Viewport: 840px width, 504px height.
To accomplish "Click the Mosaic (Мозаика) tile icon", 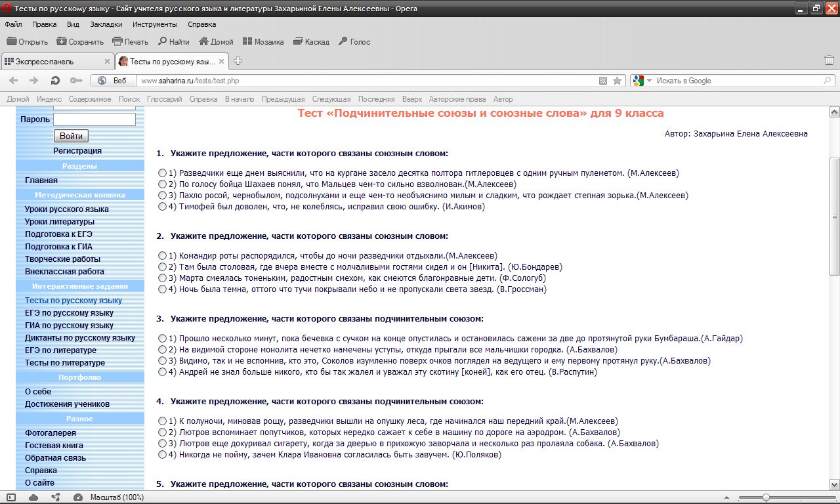I will pyautogui.click(x=247, y=41).
